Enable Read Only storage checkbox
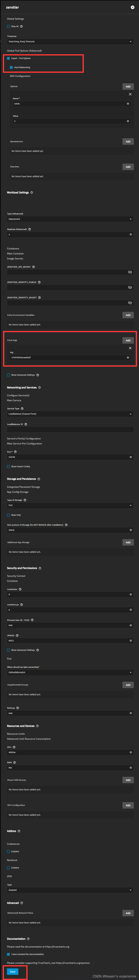The image size is (139, 980). click(x=8, y=515)
